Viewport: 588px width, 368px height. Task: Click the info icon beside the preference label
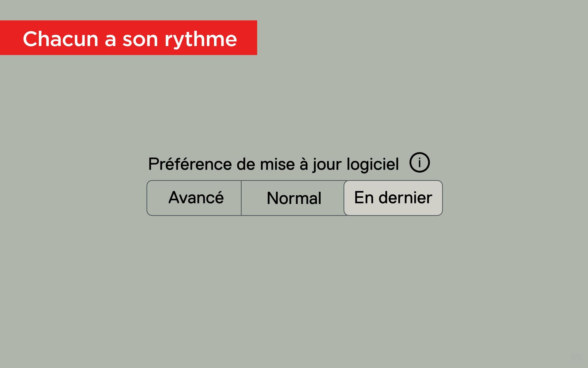[x=419, y=162]
